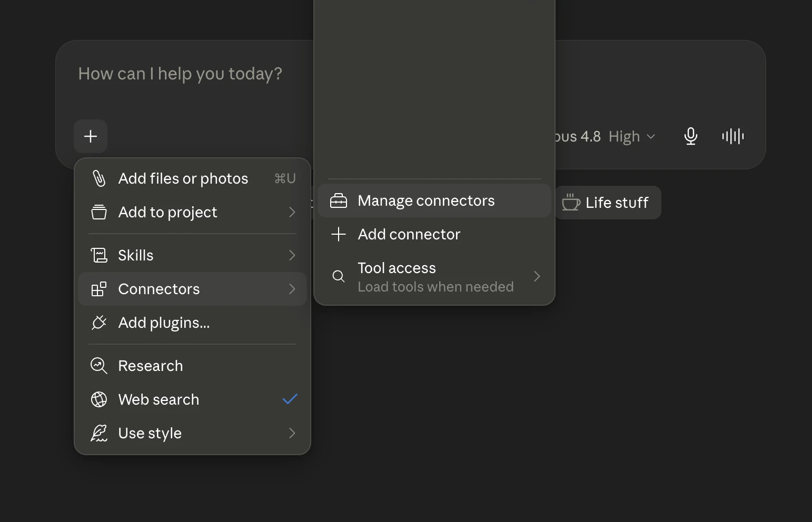
Task: Select Add files or photos
Action: pos(193,178)
